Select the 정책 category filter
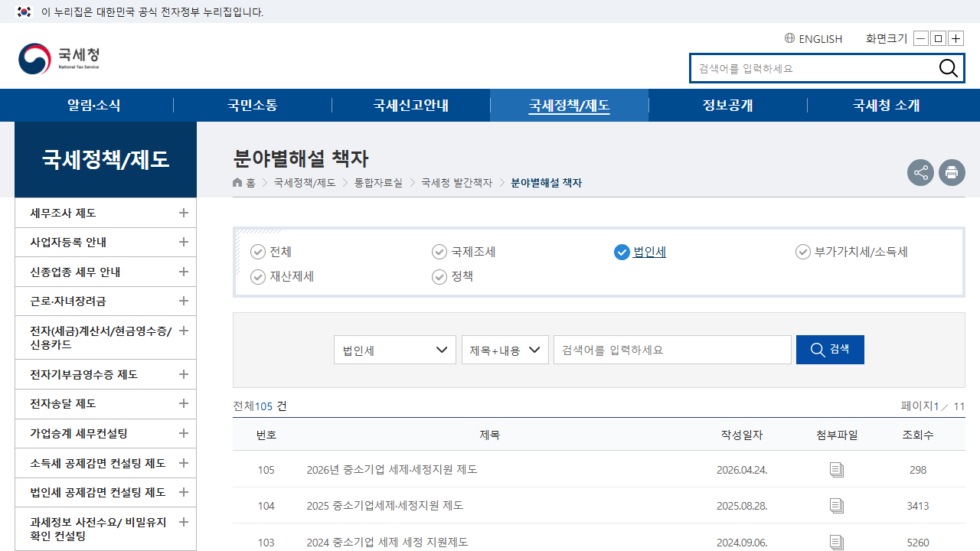Screen dimensions: 980x551 [452, 276]
